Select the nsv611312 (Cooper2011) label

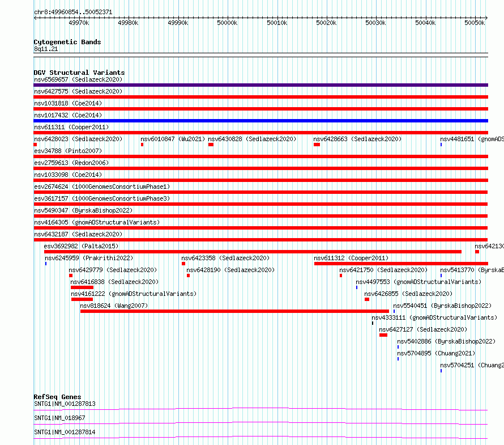coord(351,258)
